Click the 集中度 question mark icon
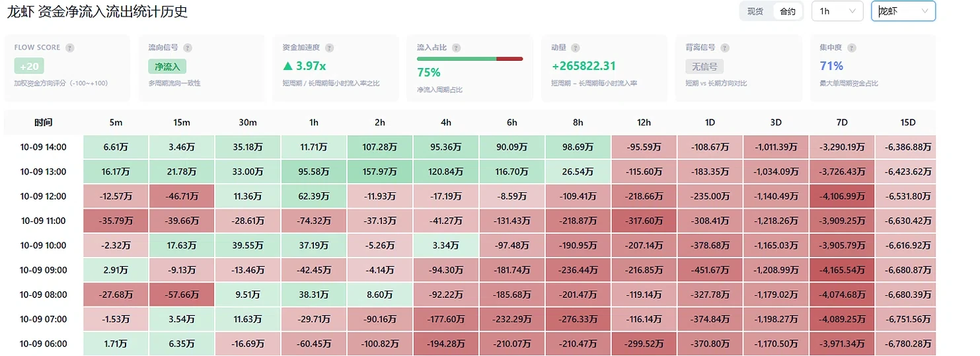 851,48
